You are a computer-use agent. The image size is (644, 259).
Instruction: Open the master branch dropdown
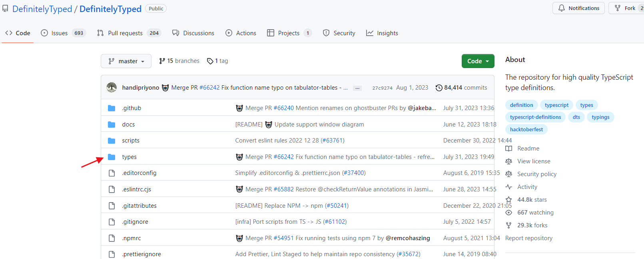126,61
